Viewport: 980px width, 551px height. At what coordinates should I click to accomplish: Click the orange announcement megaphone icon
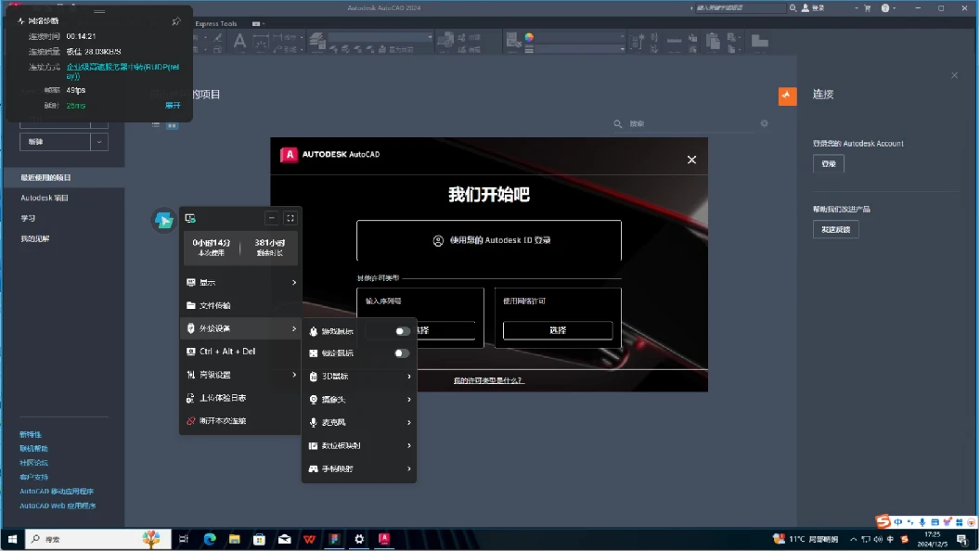click(x=787, y=96)
